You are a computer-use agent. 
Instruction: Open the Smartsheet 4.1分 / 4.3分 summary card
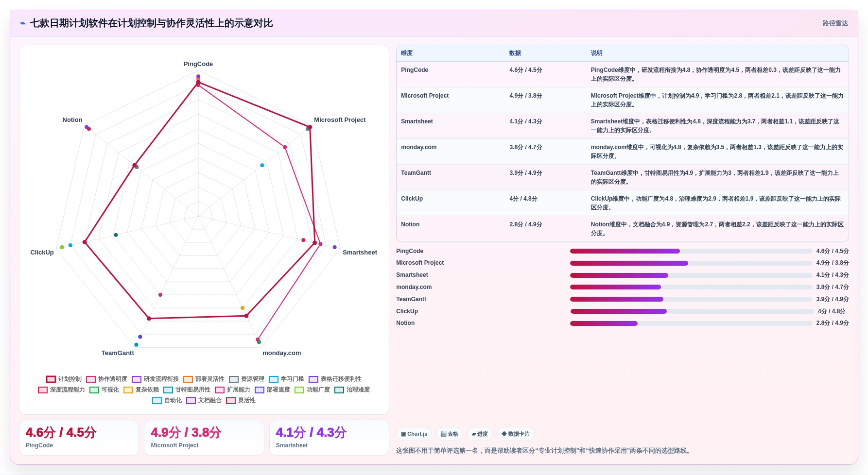pyautogui.click(x=329, y=438)
